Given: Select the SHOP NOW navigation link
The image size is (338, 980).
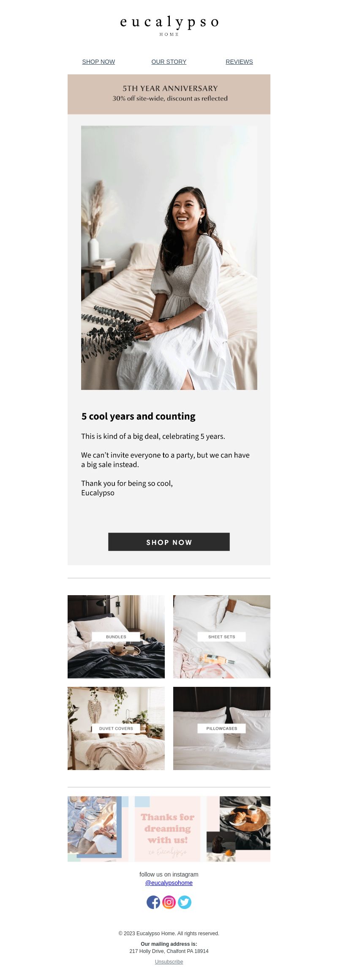Looking at the screenshot, I should click(x=98, y=62).
